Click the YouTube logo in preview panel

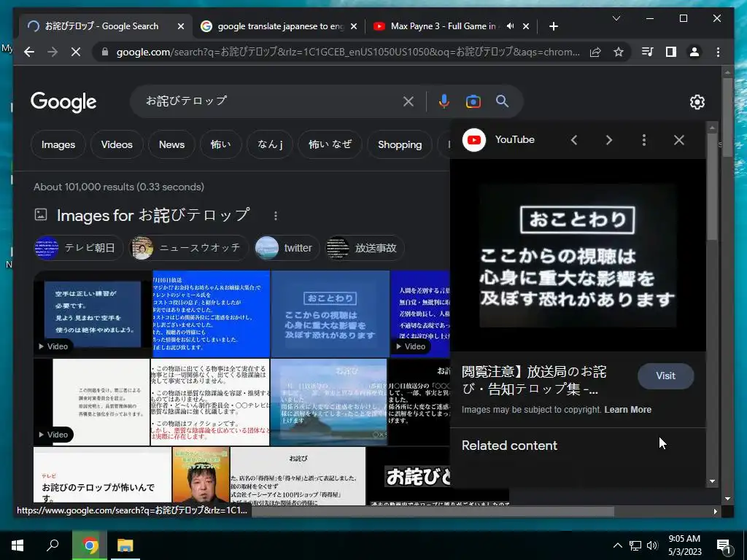tap(474, 140)
